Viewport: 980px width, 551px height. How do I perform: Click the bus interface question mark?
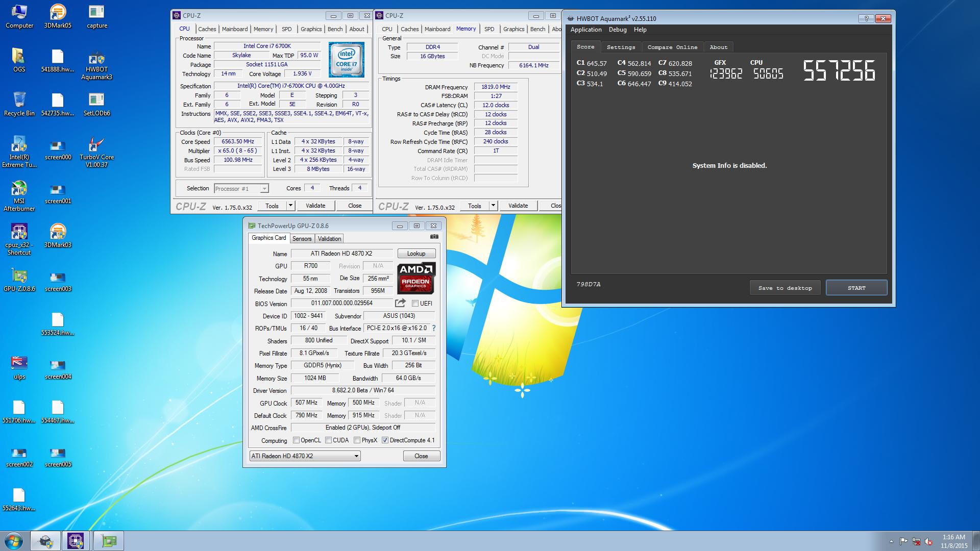(x=434, y=328)
